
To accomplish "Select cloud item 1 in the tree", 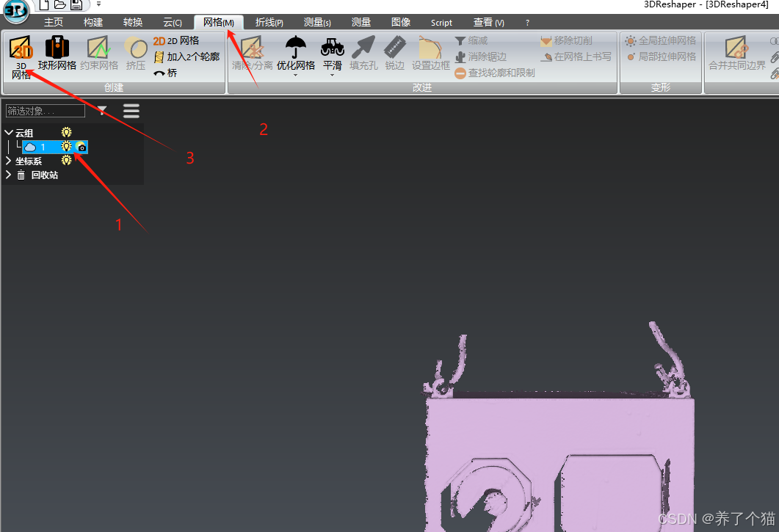I will [x=55, y=147].
